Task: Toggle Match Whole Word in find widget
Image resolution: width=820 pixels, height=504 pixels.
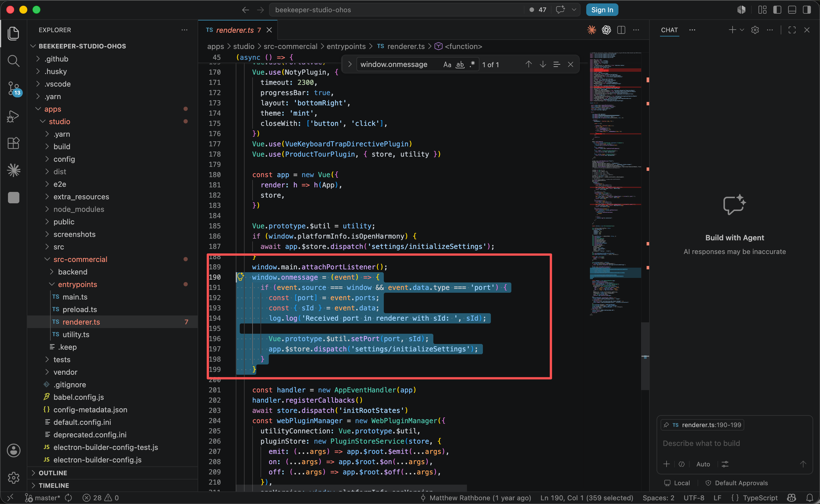Action: coord(460,65)
